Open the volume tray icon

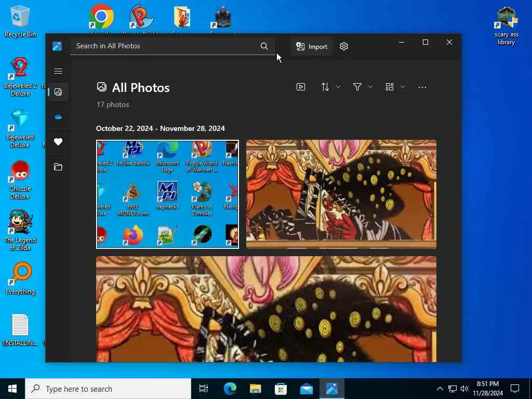click(x=464, y=389)
